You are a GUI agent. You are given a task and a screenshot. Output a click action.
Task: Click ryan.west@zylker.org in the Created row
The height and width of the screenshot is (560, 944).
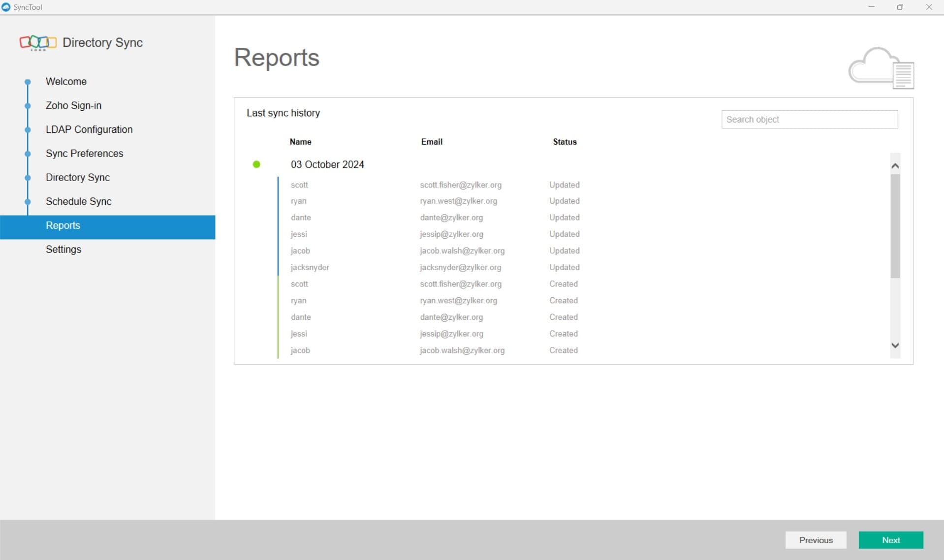[x=458, y=301]
